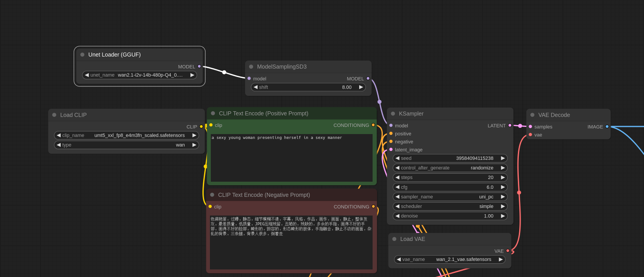Open the clip_name file selector

[127, 135]
